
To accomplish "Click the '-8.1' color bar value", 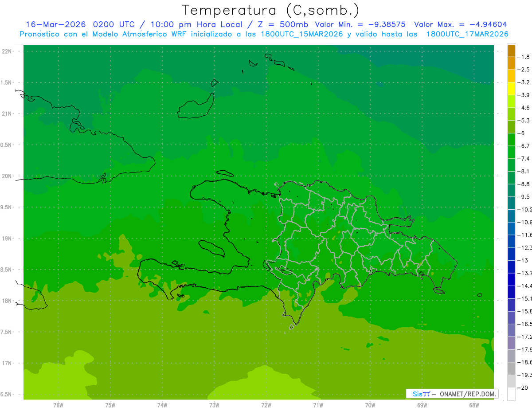I will click(523, 171).
